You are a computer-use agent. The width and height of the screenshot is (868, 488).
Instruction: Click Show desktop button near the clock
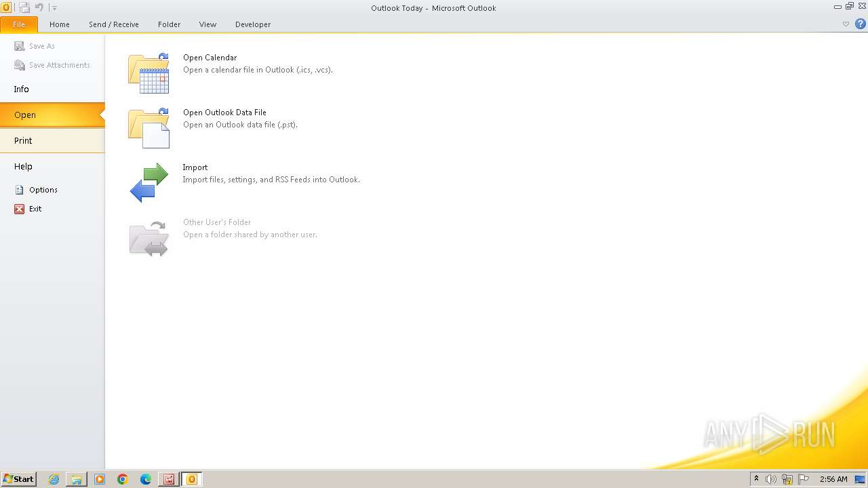click(x=860, y=479)
